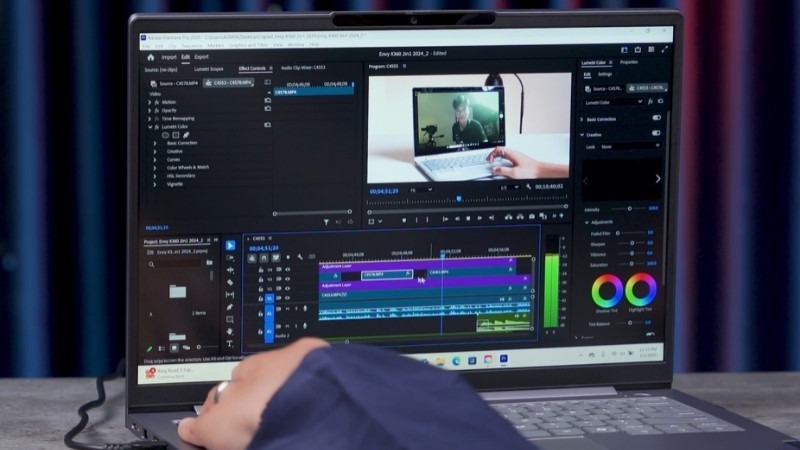Click the Shadow Tint color wheel
This screenshot has width=800, height=450.
coord(606,291)
